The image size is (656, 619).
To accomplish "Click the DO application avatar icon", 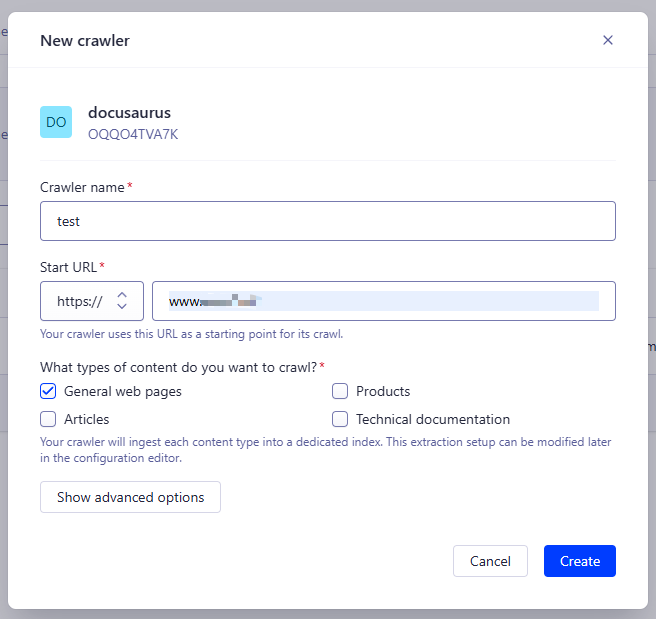I will click(56, 122).
